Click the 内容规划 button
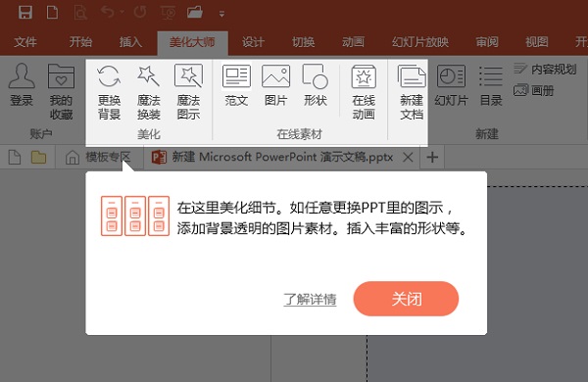 tap(545, 69)
